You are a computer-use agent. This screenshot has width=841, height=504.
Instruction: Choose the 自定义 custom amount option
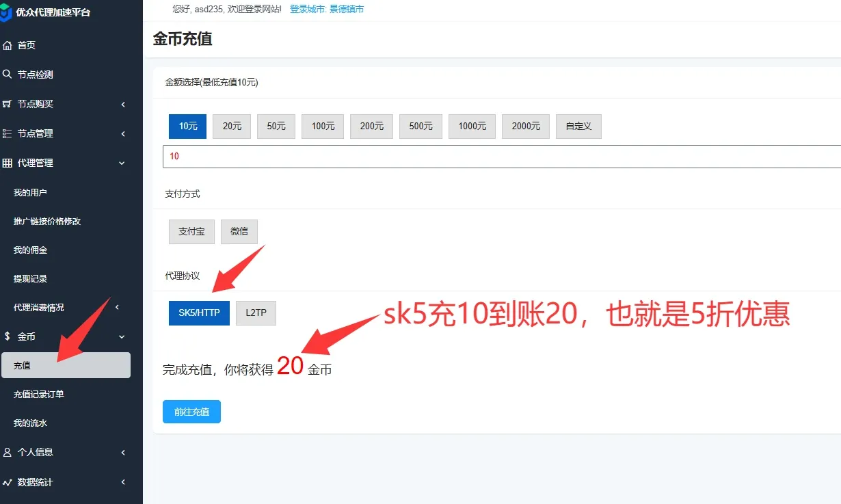point(578,127)
